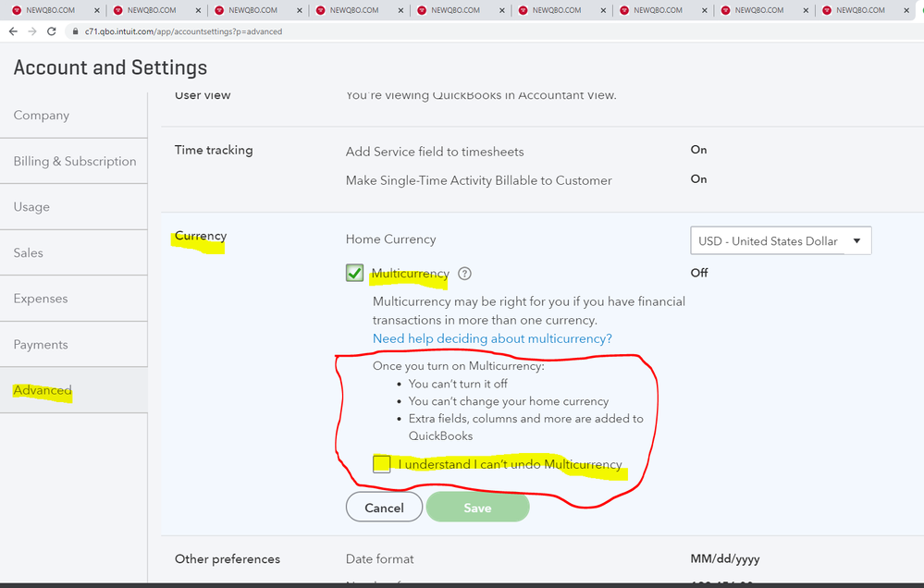This screenshot has height=588, width=924.
Task: Click the browser forward arrow
Action: click(32, 31)
